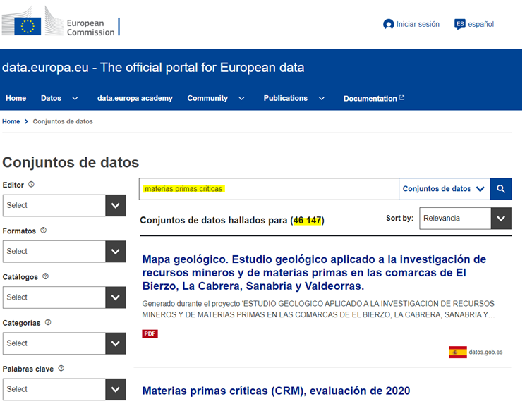Click the European Commission logo
The image size is (532, 411).
(61, 22)
